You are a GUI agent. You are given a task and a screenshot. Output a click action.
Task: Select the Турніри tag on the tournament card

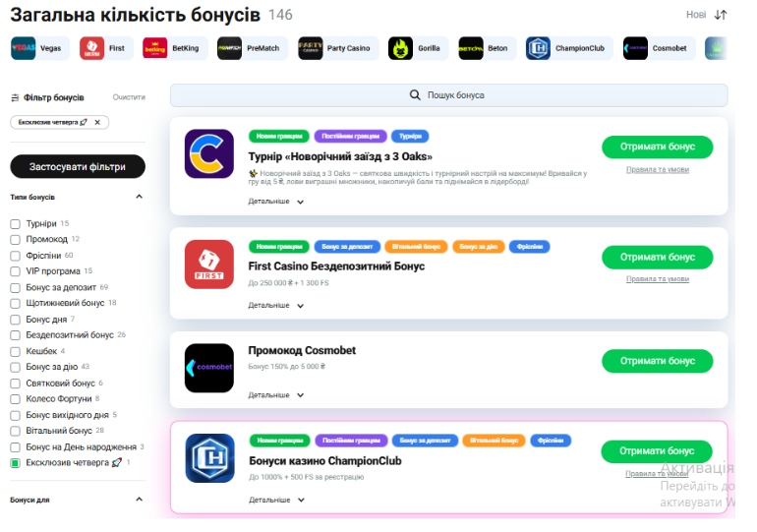point(410,136)
